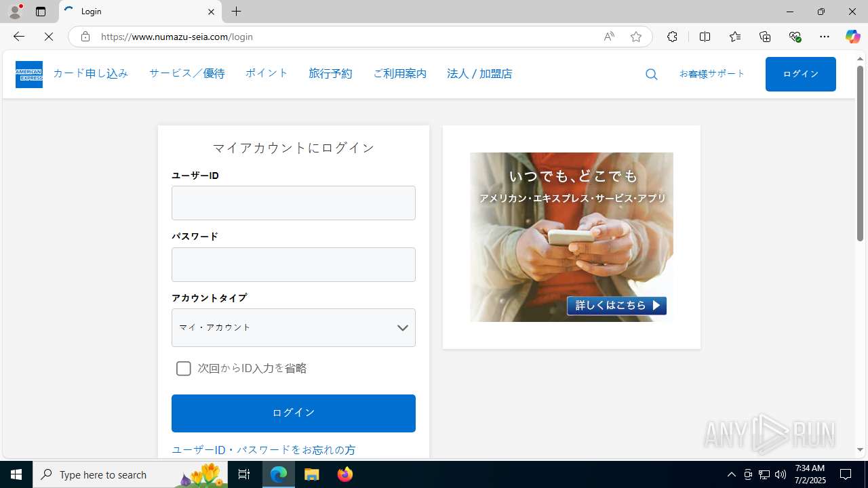Toggle Split screen icon
The width and height of the screenshot is (868, 488).
tap(705, 37)
